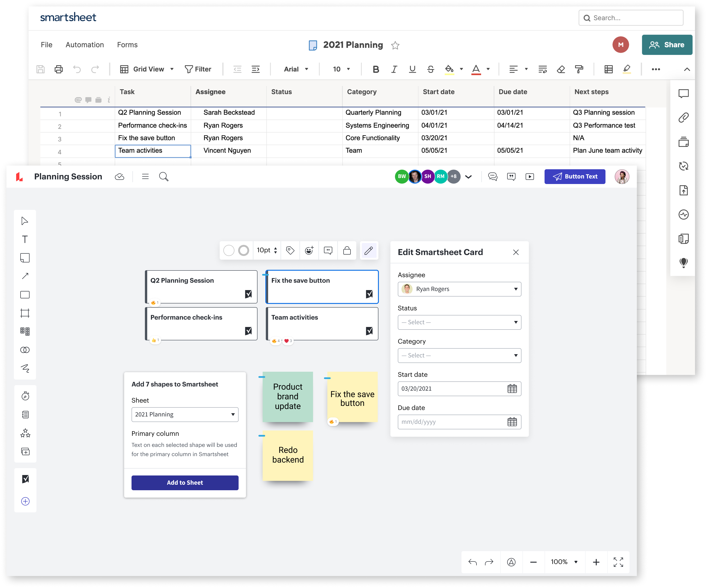The width and height of the screenshot is (707, 588).
Task: Open attachments panel in Smartsheet sidebar
Action: (x=683, y=117)
